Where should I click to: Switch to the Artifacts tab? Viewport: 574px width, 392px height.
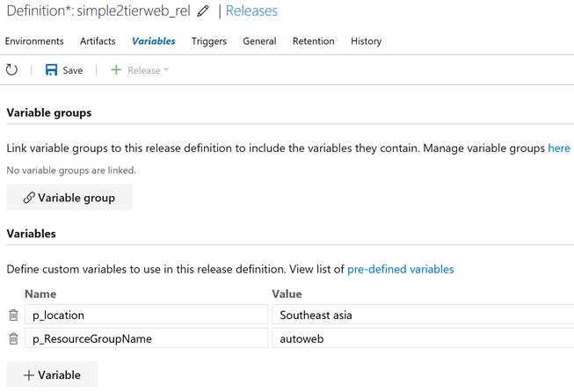(98, 41)
